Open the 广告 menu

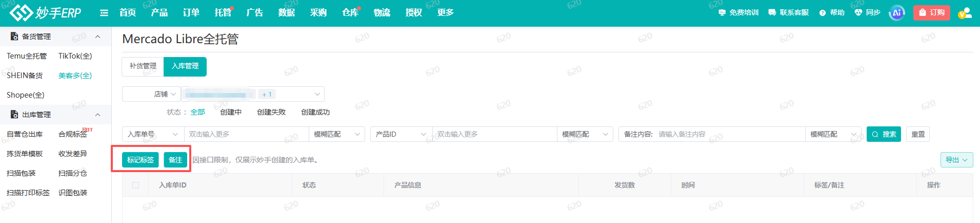coord(255,13)
